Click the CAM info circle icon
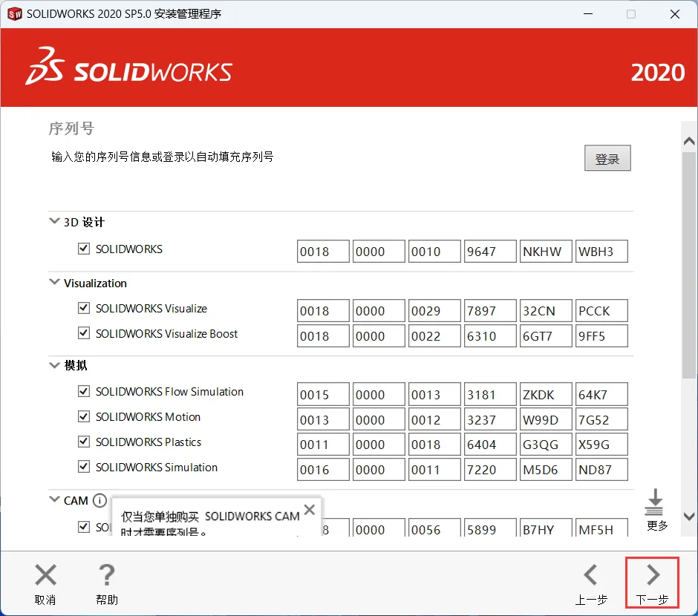This screenshot has height=616, width=698. pyautogui.click(x=100, y=500)
